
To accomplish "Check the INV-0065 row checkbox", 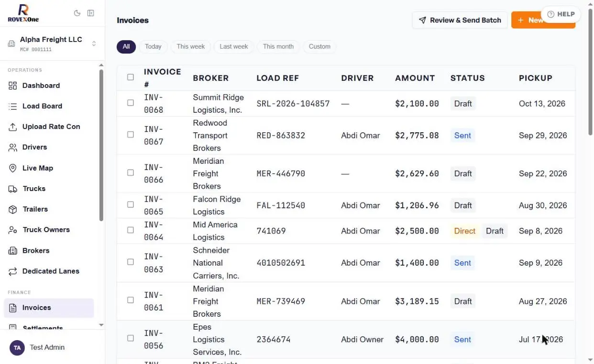I will pyautogui.click(x=131, y=204).
